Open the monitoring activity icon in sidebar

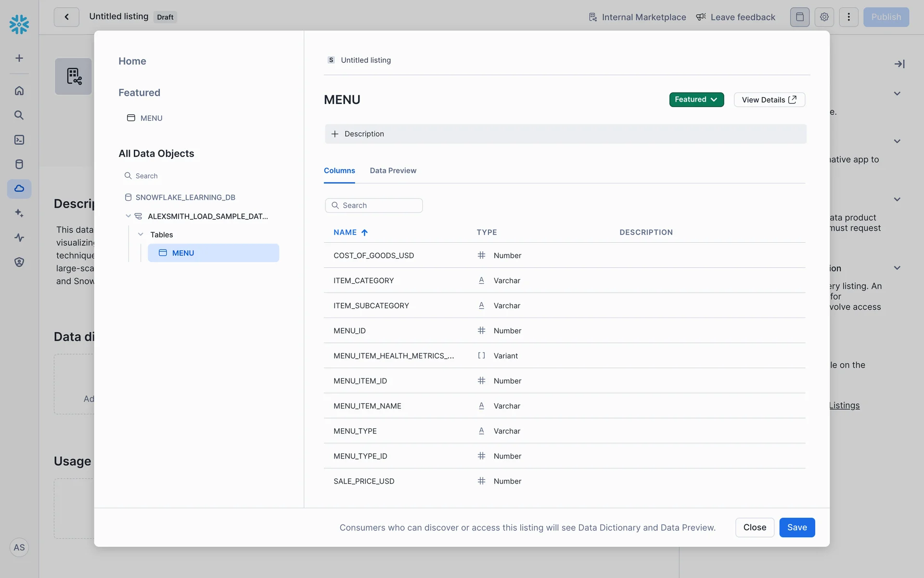19,237
